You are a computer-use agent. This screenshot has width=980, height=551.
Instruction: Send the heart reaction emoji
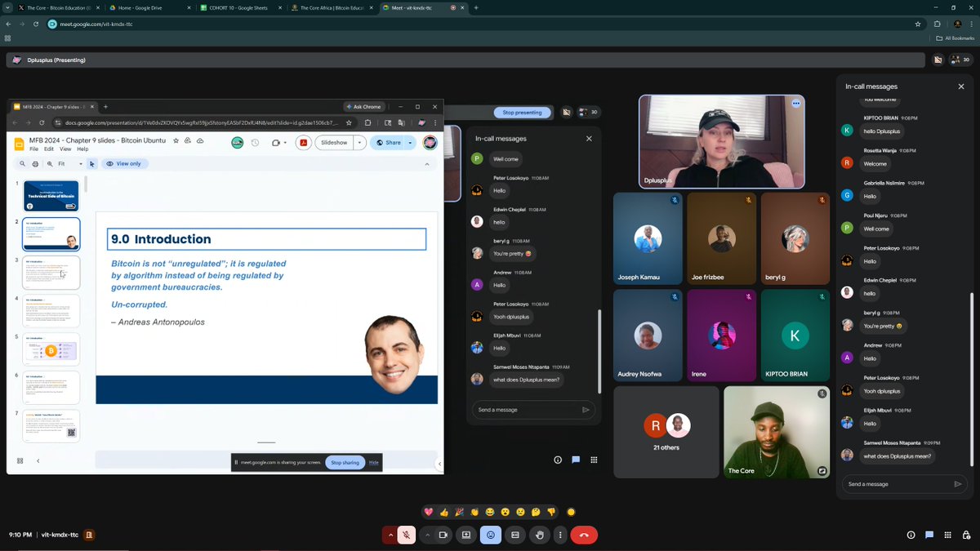(428, 512)
